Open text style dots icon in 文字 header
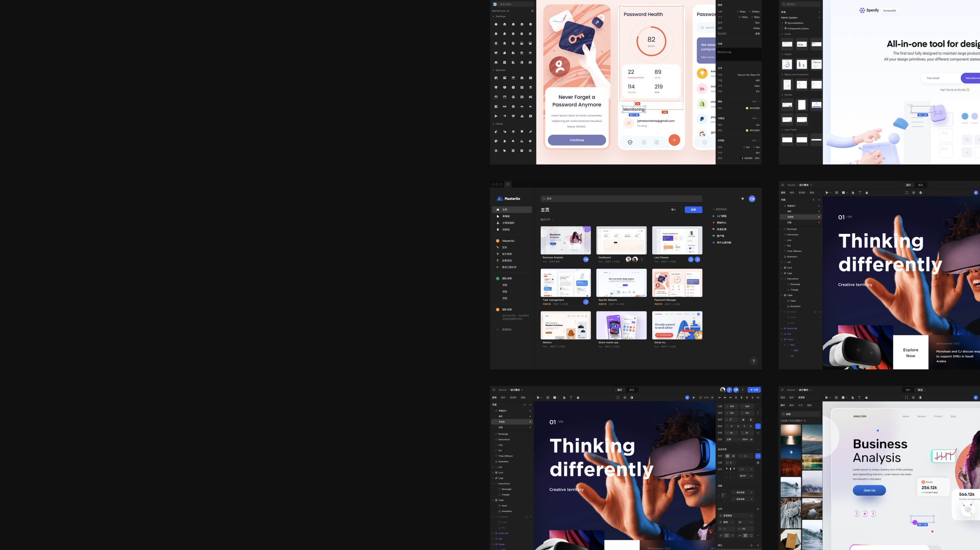 point(758,509)
